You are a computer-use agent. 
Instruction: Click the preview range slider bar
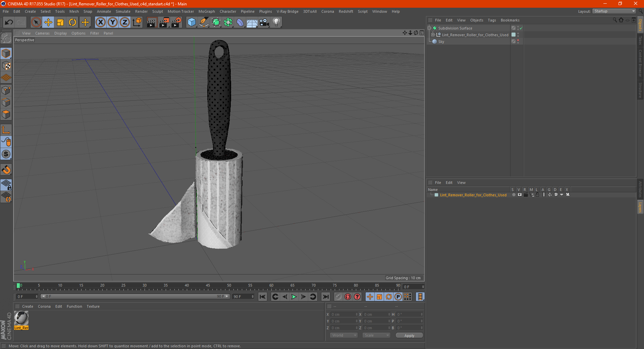[x=135, y=296]
